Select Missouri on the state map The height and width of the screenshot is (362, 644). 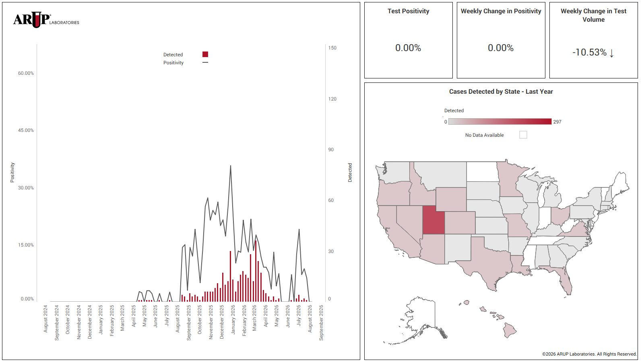(x=518, y=226)
